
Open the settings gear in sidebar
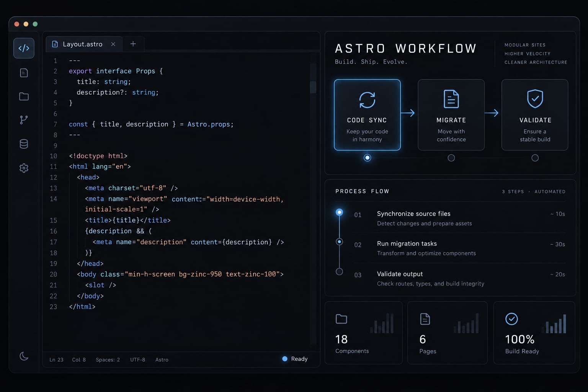[24, 168]
